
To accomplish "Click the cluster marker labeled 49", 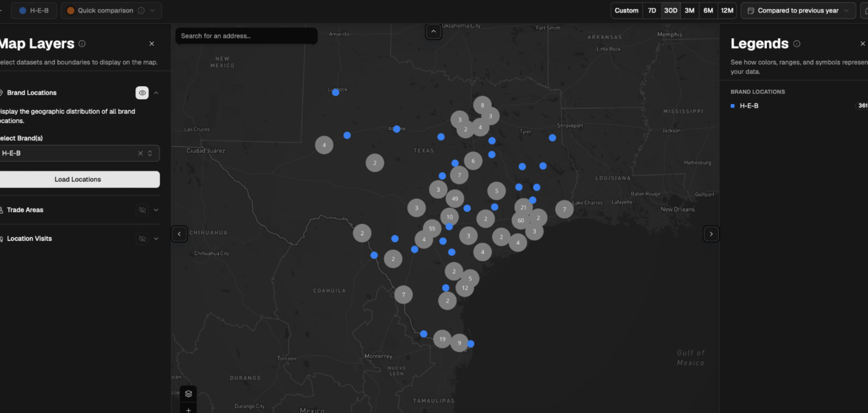I will 455,199.
